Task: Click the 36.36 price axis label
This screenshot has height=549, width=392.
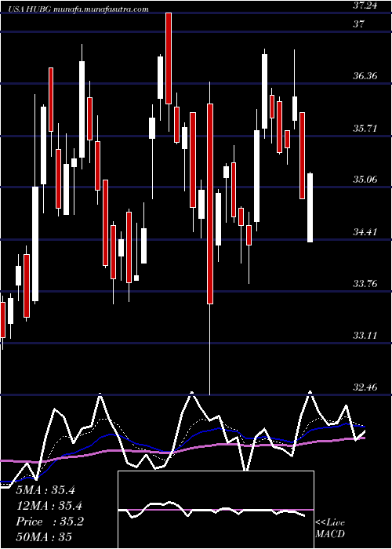Action: 367,76
